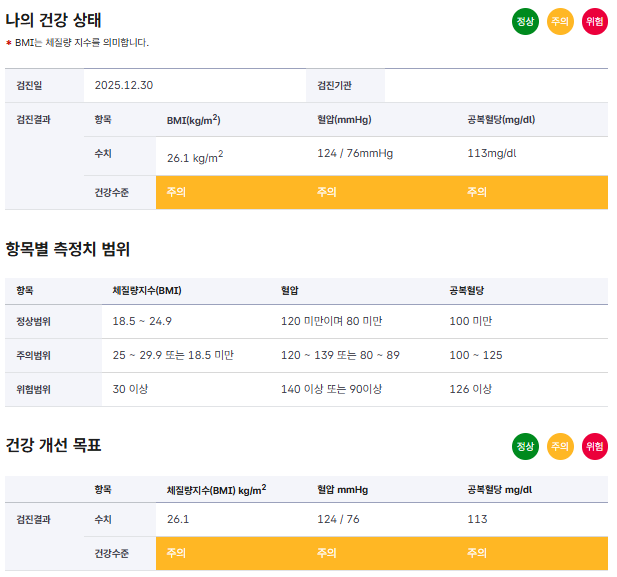This screenshot has height=577, width=617.
Task: Click 공복혈당 header in the range table
Action: point(467,291)
